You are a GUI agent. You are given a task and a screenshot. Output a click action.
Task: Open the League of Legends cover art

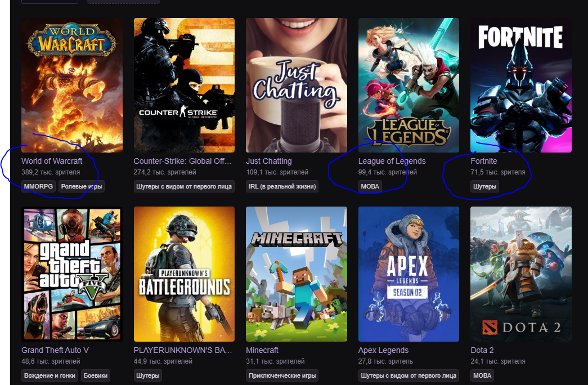click(409, 85)
